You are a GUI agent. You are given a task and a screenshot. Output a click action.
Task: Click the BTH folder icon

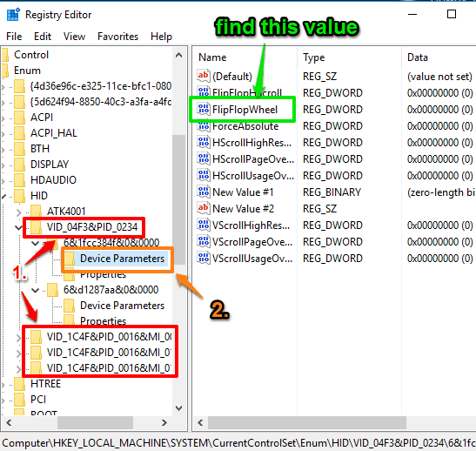pos(19,149)
